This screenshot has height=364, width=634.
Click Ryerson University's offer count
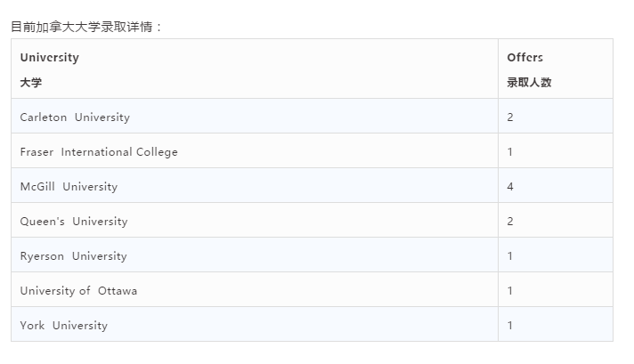pyautogui.click(x=510, y=256)
